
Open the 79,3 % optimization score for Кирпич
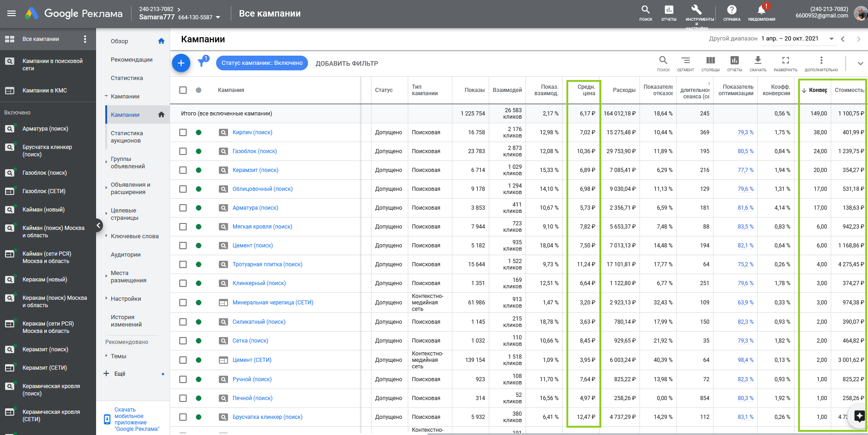(745, 132)
